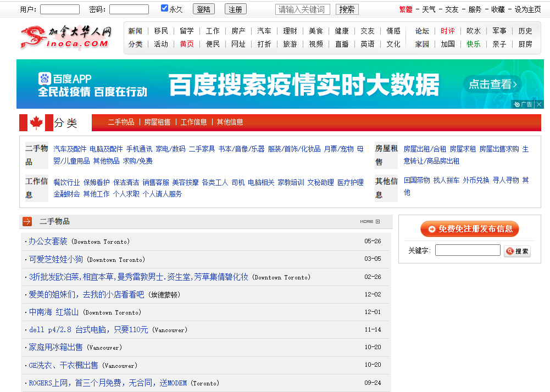The height and width of the screenshot is (392, 550).
Task: Open the 新闻 nav item
Action: (135, 31)
